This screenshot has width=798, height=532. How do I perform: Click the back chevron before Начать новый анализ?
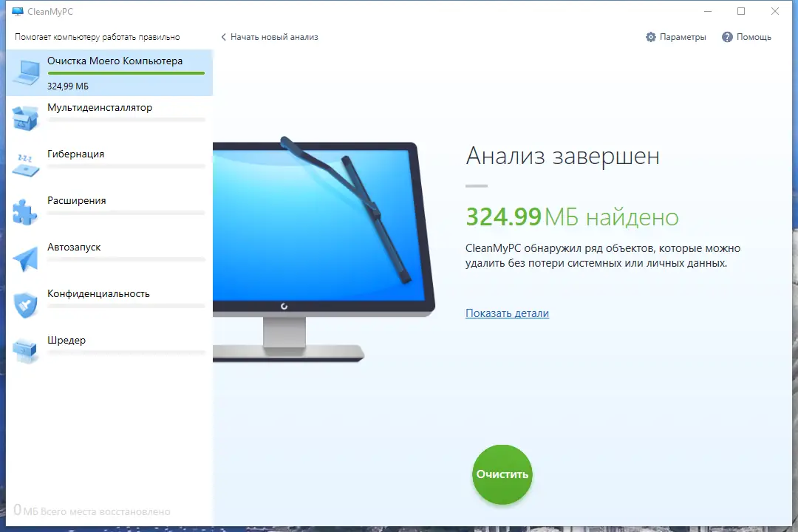(223, 37)
